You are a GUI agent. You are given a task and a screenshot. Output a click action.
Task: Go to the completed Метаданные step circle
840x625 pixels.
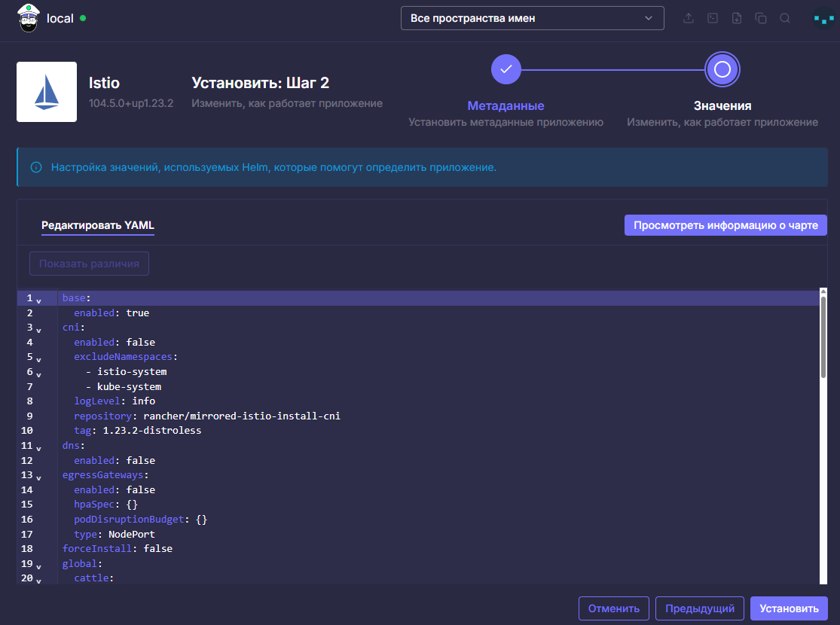click(506, 69)
